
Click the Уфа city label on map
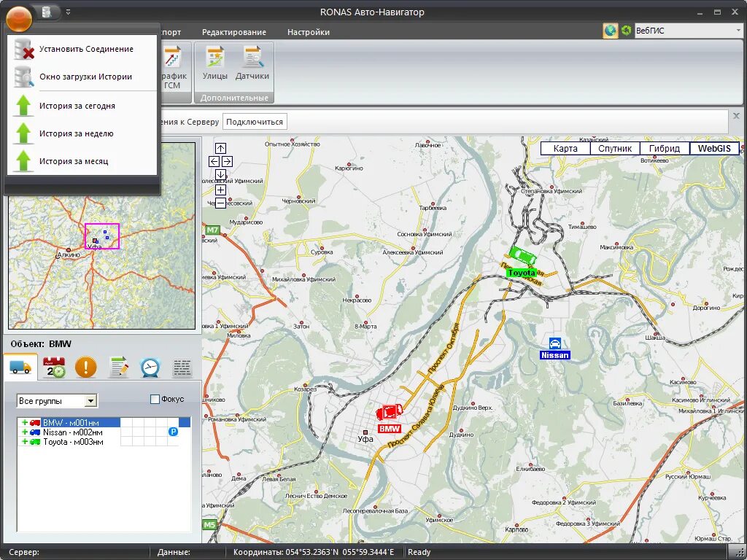365,439
